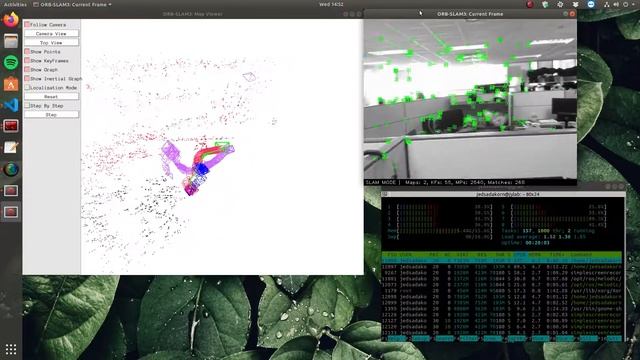Open the Files manager in the dock
Screen dimensions: 640x360
11,41
